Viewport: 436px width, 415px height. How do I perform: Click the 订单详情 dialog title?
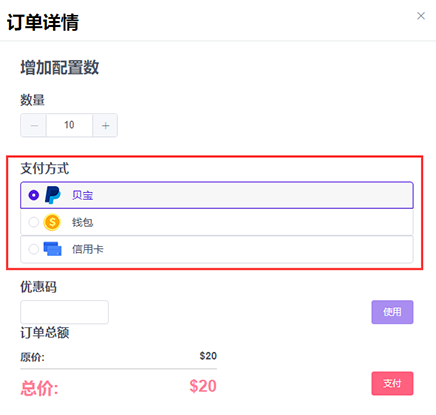(x=43, y=22)
